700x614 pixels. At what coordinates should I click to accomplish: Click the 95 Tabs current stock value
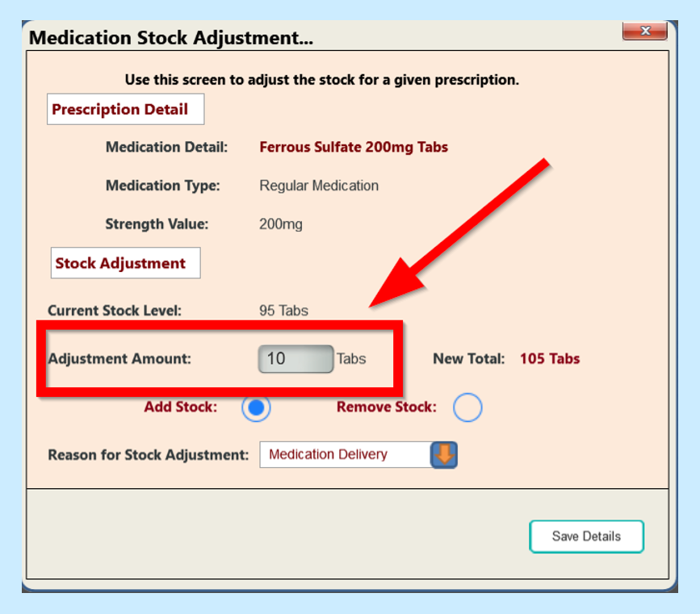(x=283, y=311)
